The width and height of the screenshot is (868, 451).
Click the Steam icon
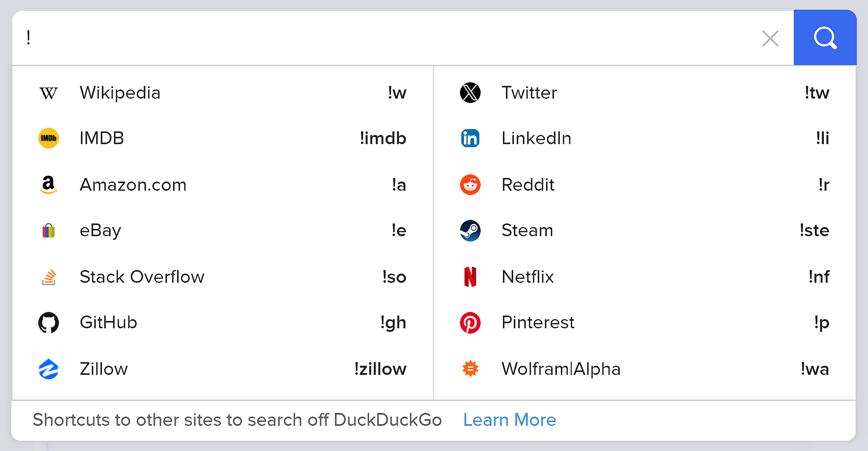(x=470, y=230)
